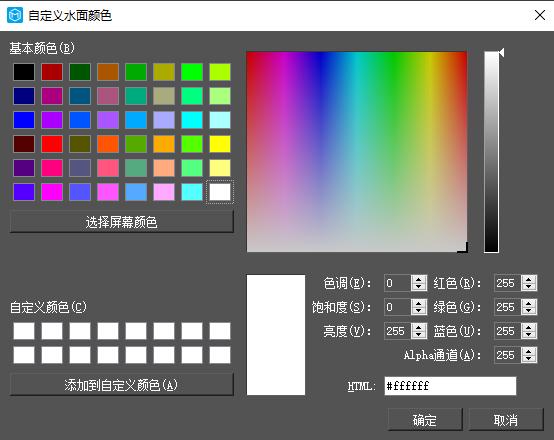
Task: Decrease Alpha通道 value with down arrow
Action: 529,359
